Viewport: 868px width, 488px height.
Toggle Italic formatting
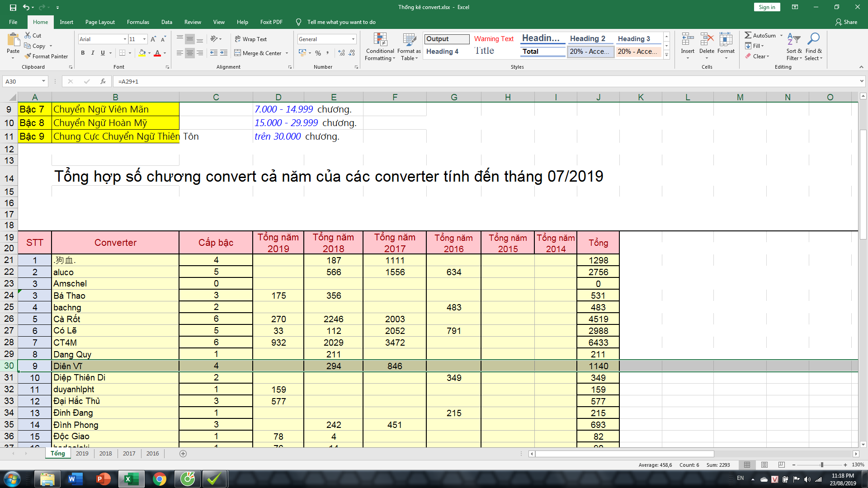point(93,53)
